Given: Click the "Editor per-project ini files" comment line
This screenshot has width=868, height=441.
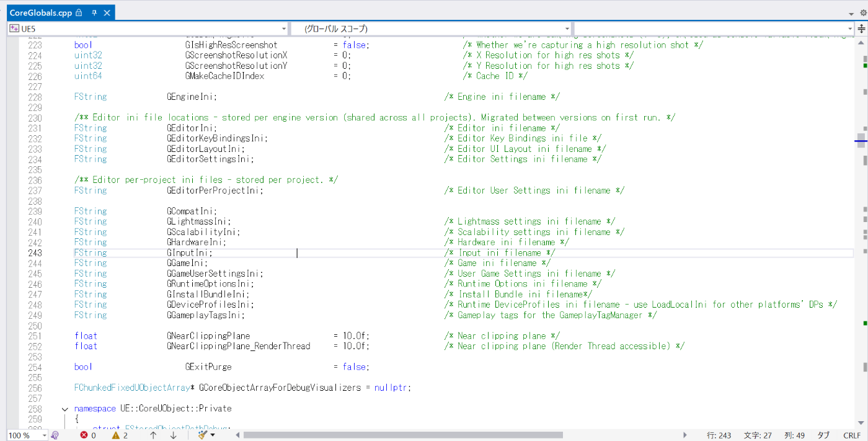Looking at the screenshot, I should point(206,180).
